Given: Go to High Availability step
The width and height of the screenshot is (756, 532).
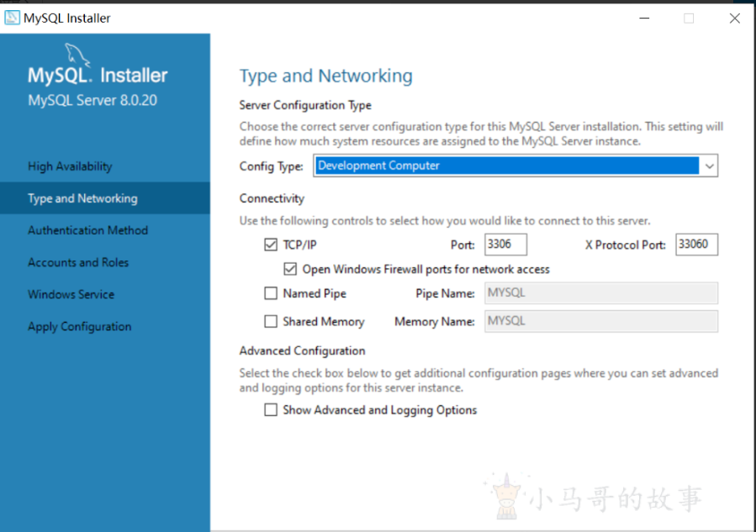Looking at the screenshot, I should point(70,166).
